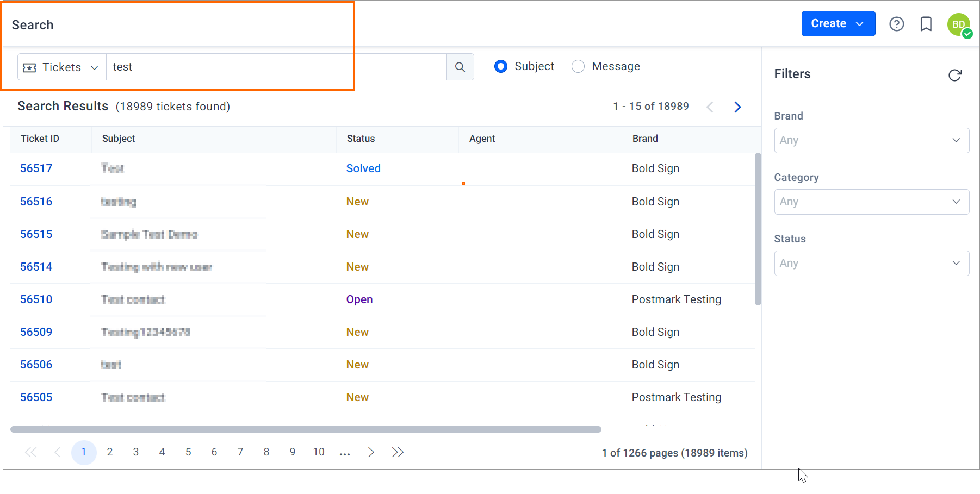This screenshot has height=494, width=980.
Task: Click the '1 - 15 of 18989' range text
Action: [x=651, y=107]
